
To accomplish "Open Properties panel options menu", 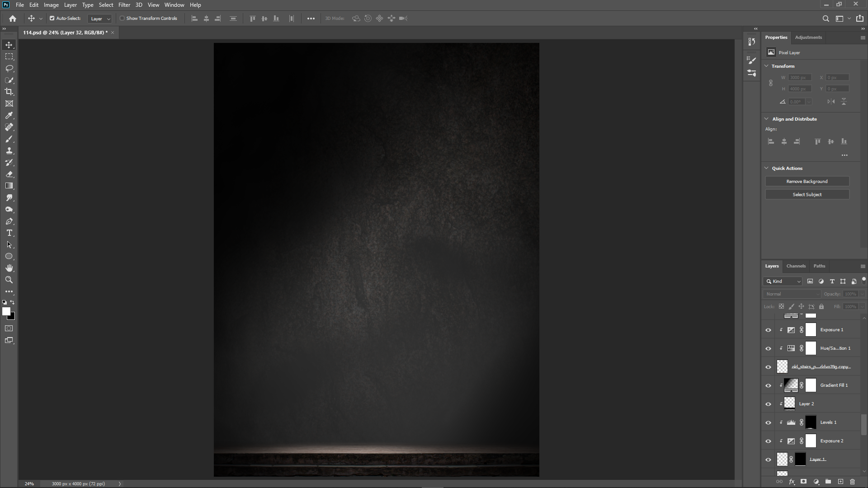I will (863, 38).
